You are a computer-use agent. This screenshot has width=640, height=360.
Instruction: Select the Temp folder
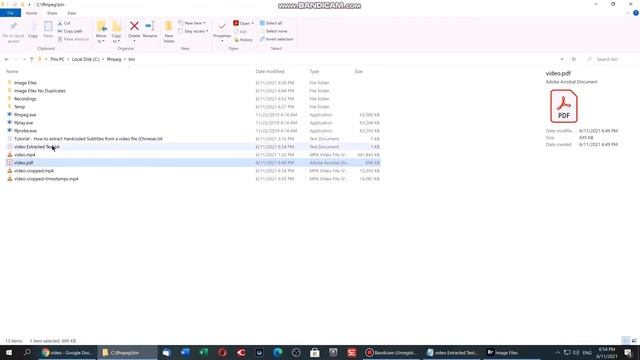coord(19,107)
